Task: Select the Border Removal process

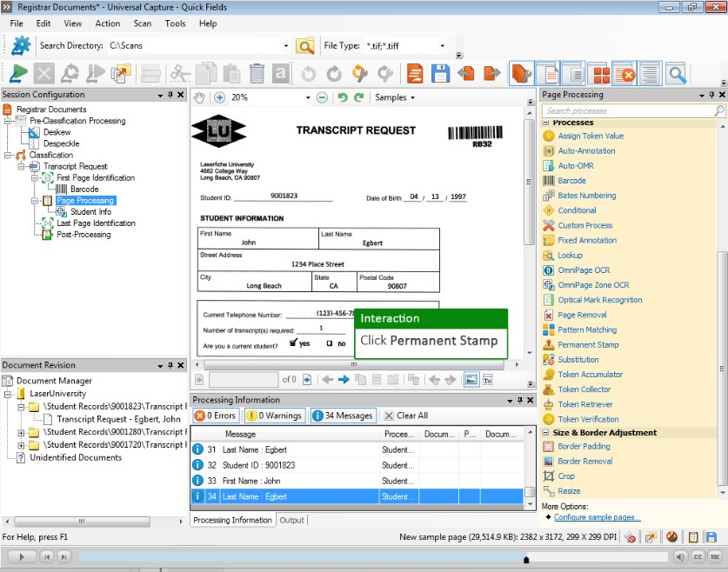Action: (x=585, y=461)
